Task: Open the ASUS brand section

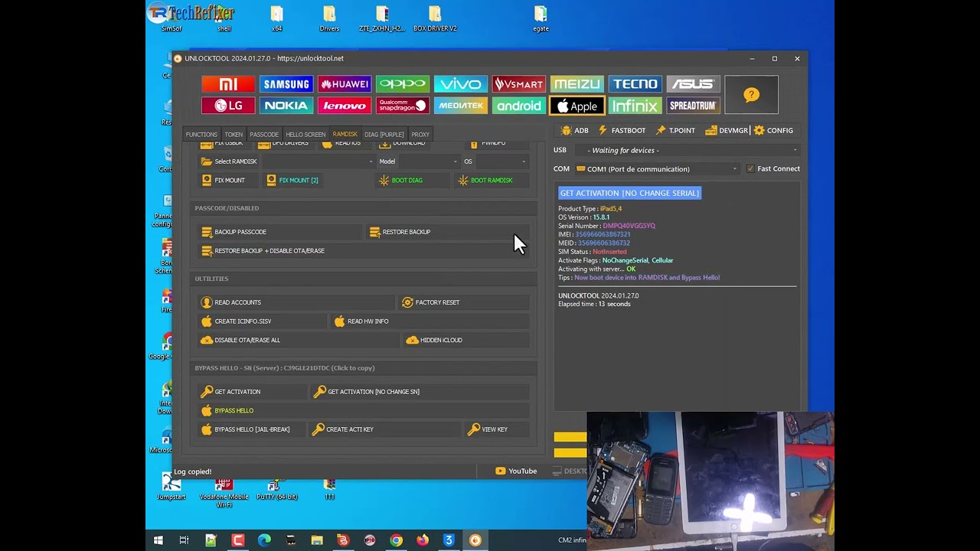Action: tap(693, 84)
